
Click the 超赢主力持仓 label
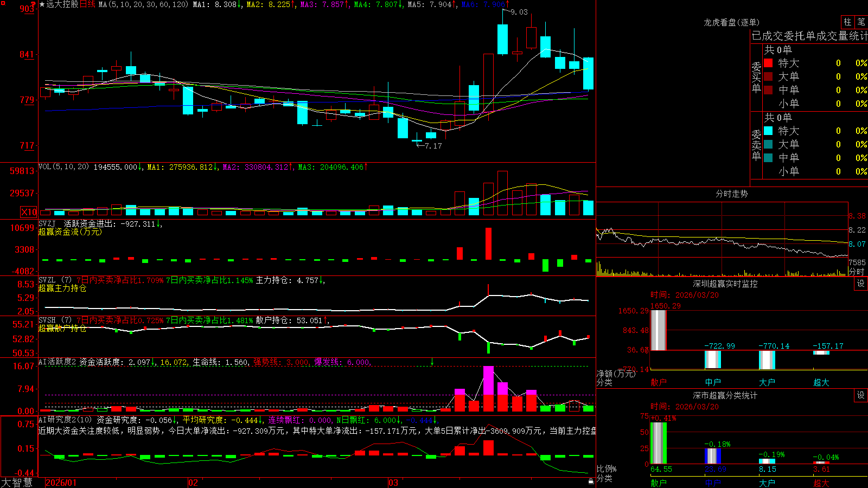pyautogui.click(x=62, y=288)
